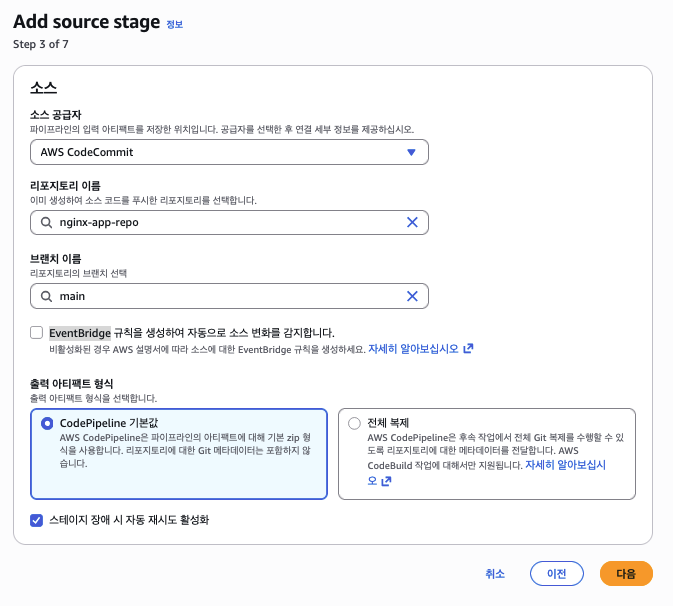
Task: Click into the main branch name field
Action: pyautogui.click(x=225, y=296)
